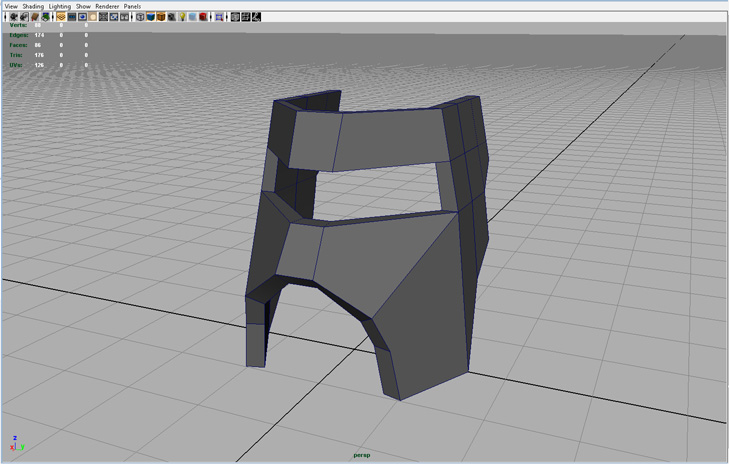Viewport: 729px width, 464px height.
Task: Open the Show menu
Action: (83, 6)
